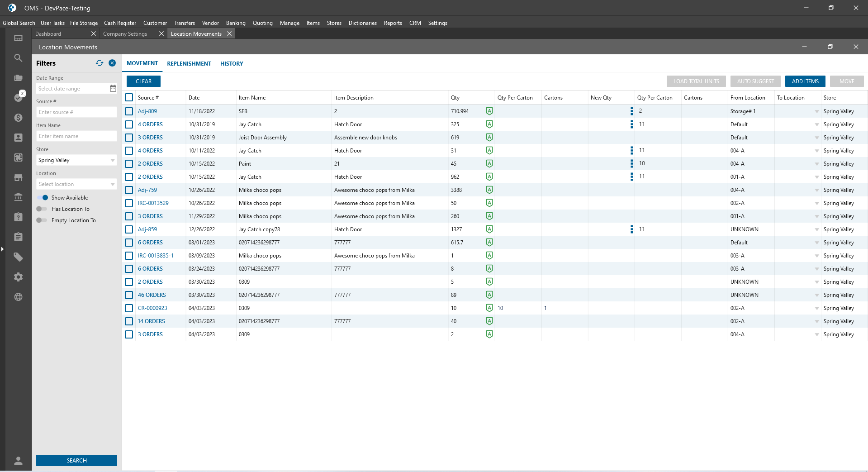Open the IRC-0013529 source link
This screenshot has height=472, width=868.
(153, 203)
